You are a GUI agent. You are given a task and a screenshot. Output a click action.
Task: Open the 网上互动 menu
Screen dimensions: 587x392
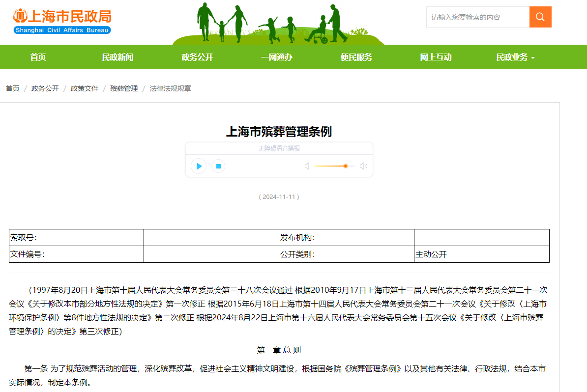tap(436, 57)
